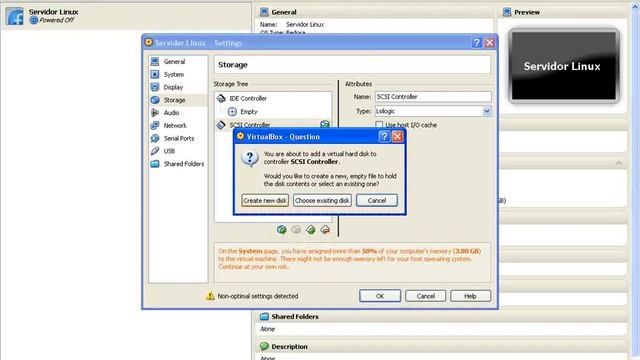Open the System settings page

[173, 74]
